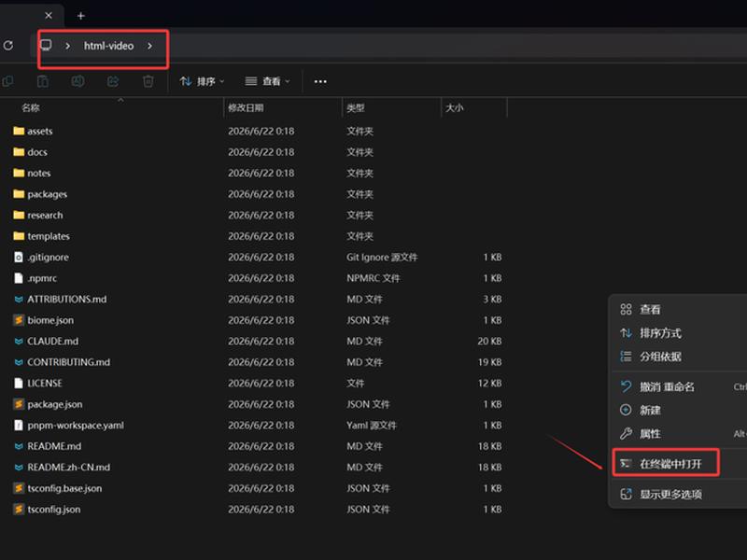
Task: Click the modified date of the assets folder
Action: (261, 131)
